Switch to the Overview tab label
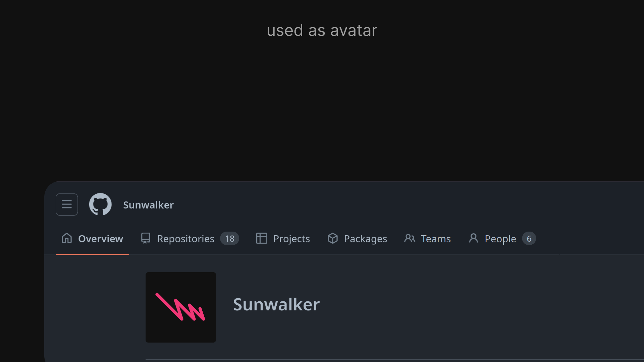Image resolution: width=644 pixels, height=362 pixels. click(x=101, y=239)
